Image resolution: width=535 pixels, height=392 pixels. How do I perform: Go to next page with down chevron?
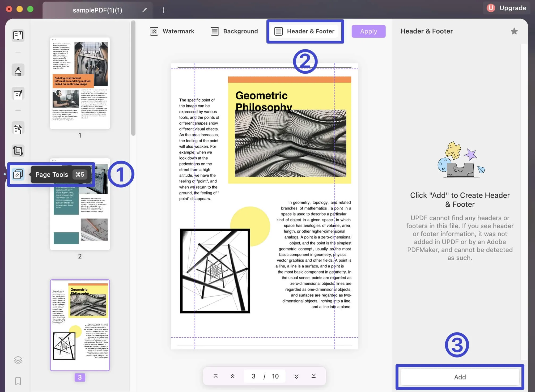[x=296, y=376]
